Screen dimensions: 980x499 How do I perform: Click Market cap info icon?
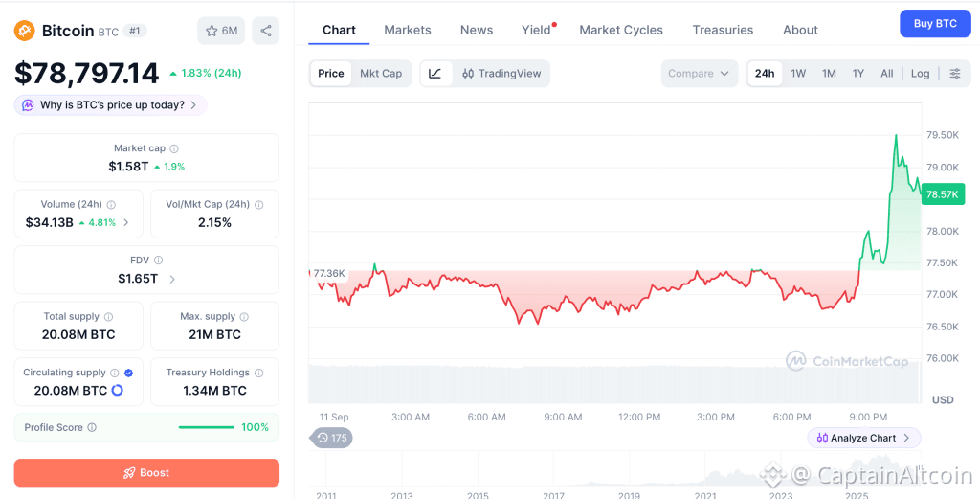pyautogui.click(x=174, y=148)
